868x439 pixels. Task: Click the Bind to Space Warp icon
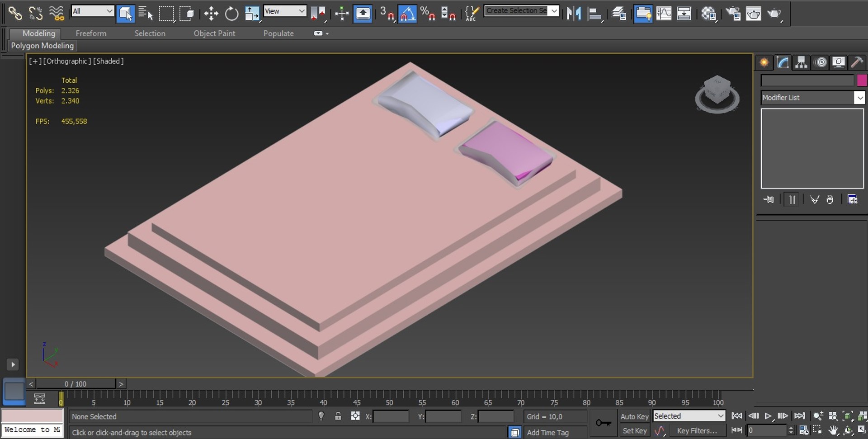click(x=57, y=13)
